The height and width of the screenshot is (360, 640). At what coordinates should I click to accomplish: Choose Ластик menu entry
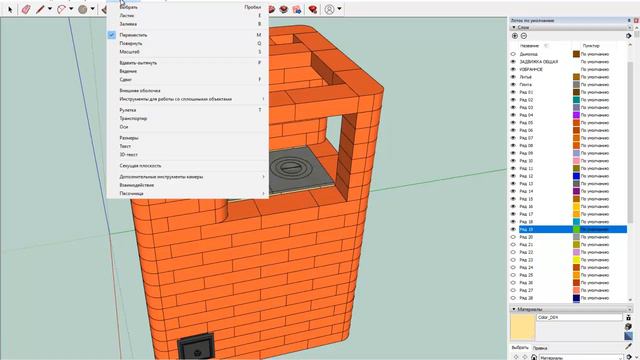(x=189, y=16)
